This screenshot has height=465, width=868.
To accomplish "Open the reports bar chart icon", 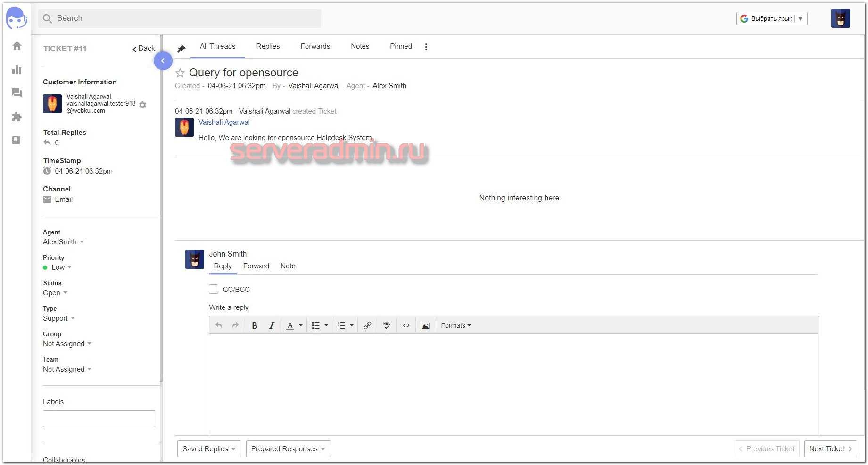I will [x=17, y=69].
